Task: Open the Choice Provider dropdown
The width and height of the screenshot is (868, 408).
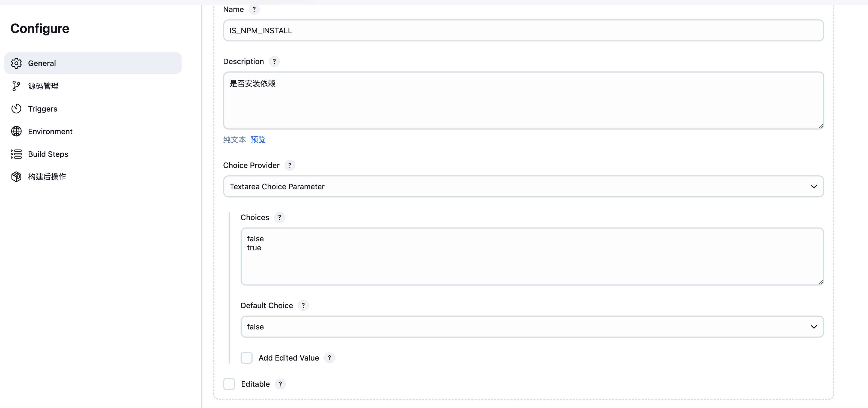Action: [524, 187]
